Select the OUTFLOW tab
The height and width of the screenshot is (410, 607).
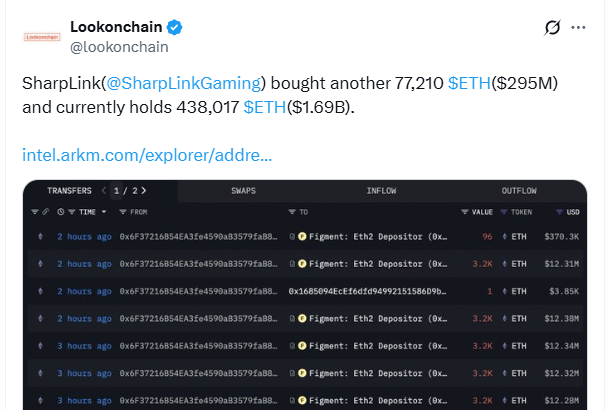(519, 190)
